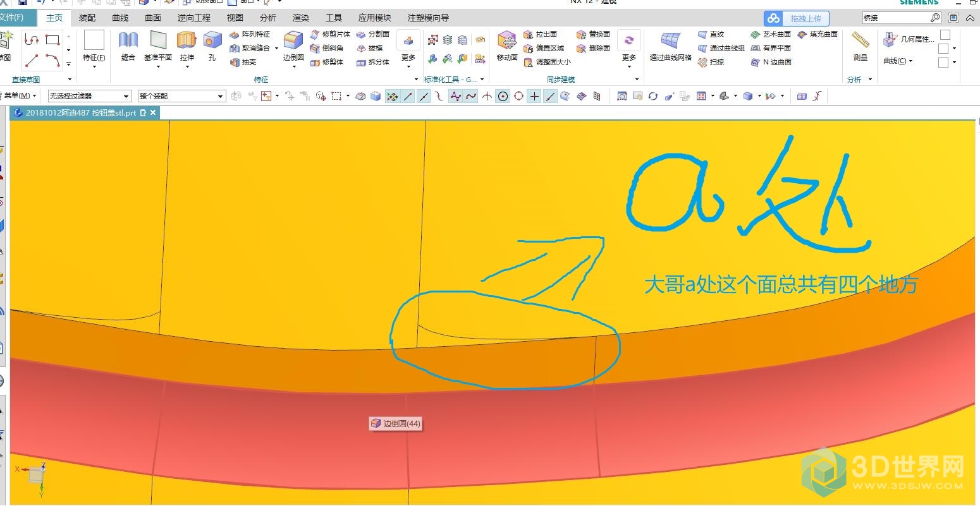Toggle the enable snap points button
Viewport: 980px width, 506px height.
(392, 96)
